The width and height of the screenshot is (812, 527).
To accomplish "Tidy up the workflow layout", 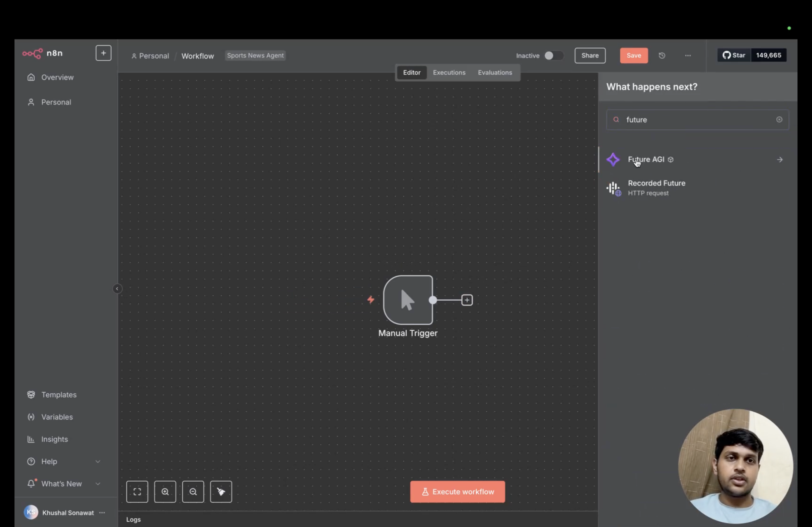I will coord(221,492).
